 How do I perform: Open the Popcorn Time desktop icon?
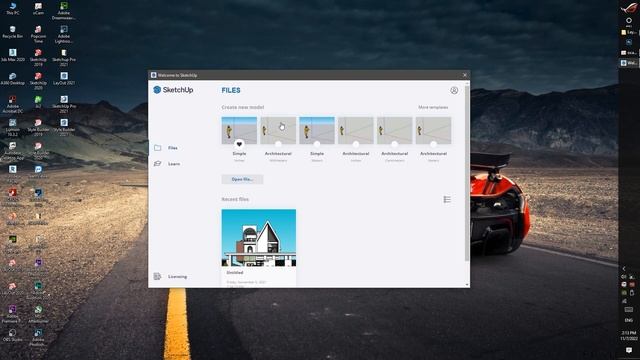coord(38,34)
